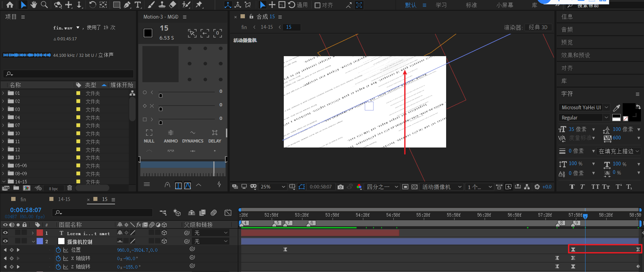Screen dimensions: 644x272
Task: Open the 25% magnification dropdown
Action: [x=273, y=187]
